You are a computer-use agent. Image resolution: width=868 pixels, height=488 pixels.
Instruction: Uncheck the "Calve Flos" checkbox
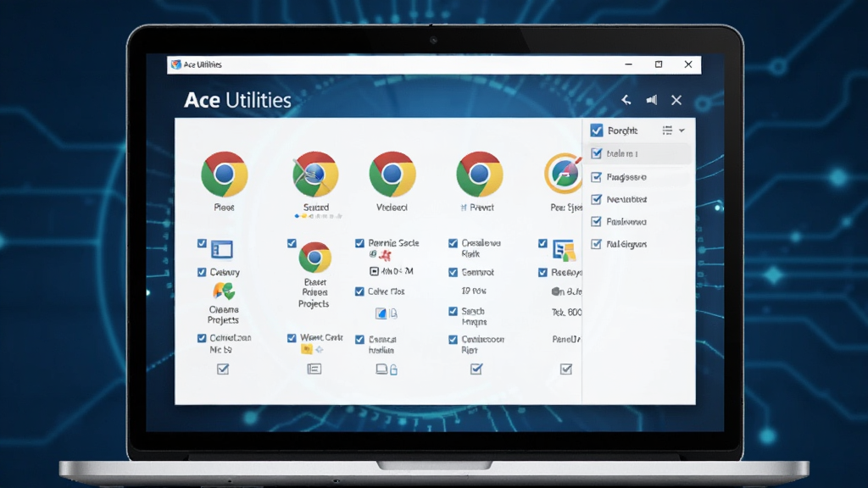coord(359,291)
